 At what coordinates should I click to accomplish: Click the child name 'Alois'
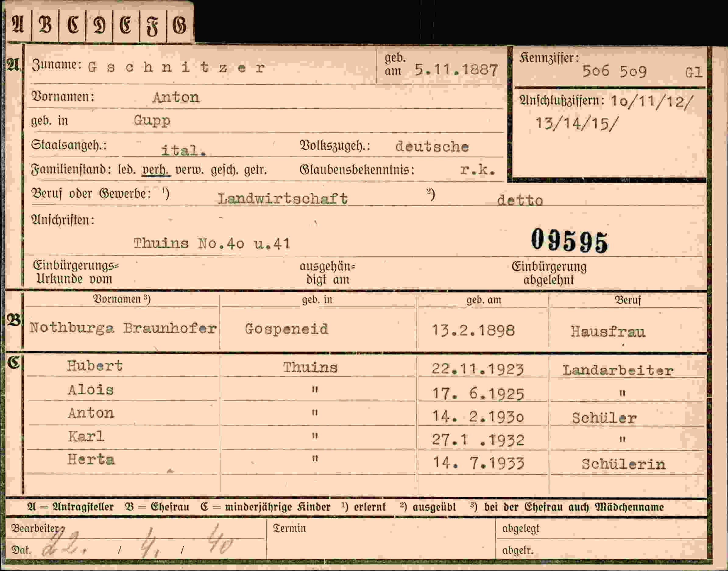click(91, 390)
